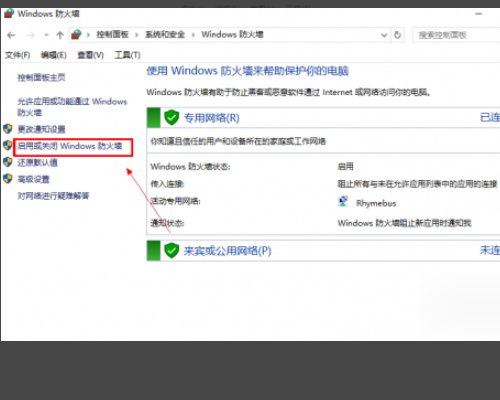
Task: Expand the 来宾或公用网络(P) section header
Action: (323, 251)
